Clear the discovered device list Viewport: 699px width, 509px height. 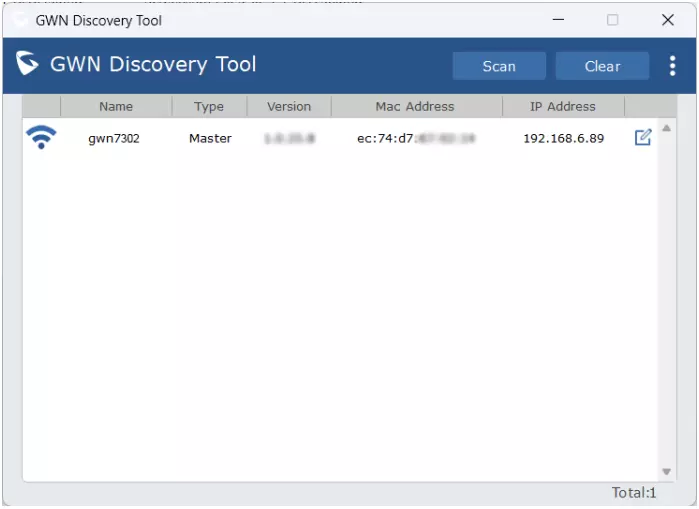tap(602, 66)
